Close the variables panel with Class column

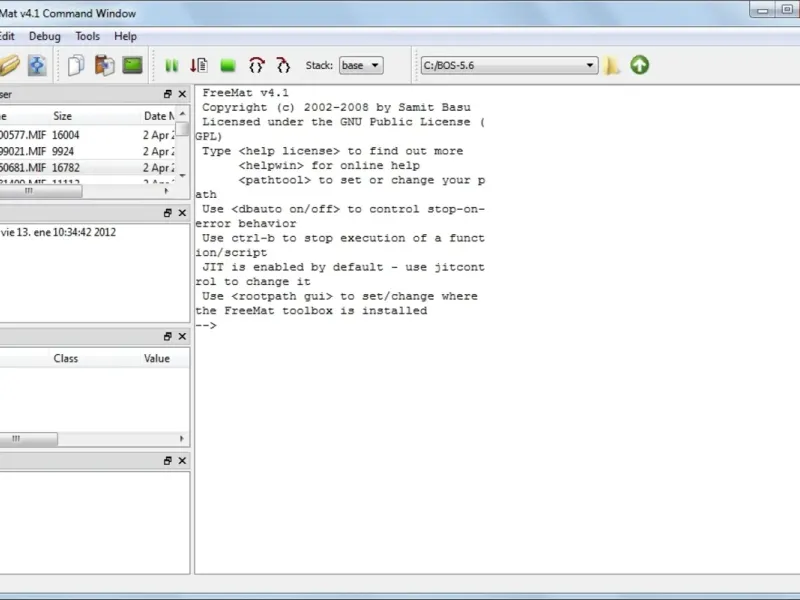coord(182,336)
